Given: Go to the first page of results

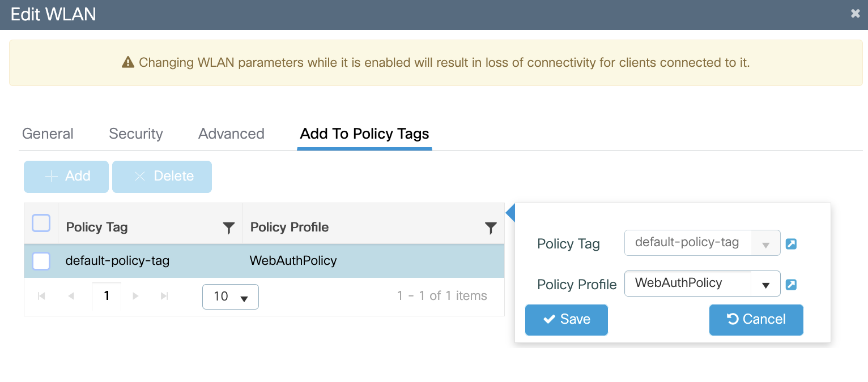Looking at the screenshot, I should [41, 296].
